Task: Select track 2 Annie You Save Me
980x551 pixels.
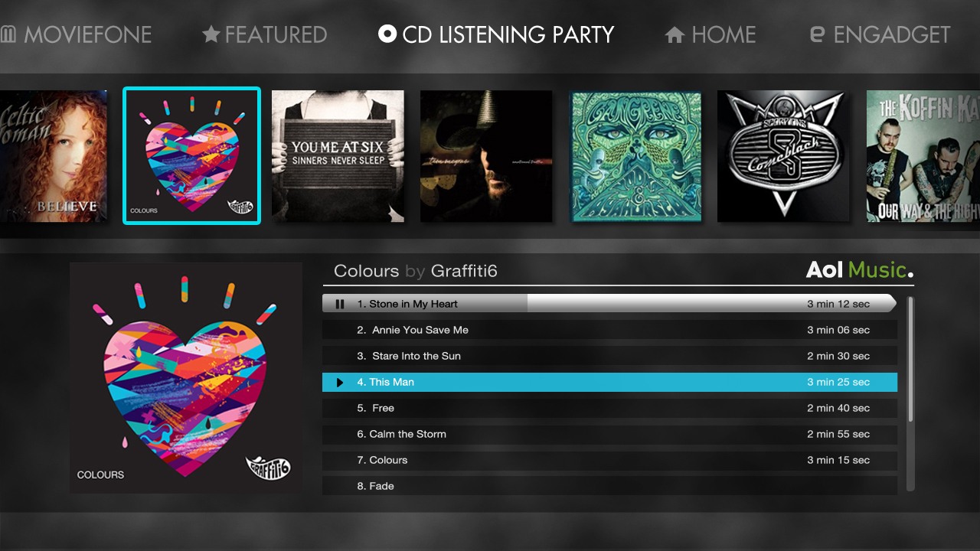Action: point(609,330)
